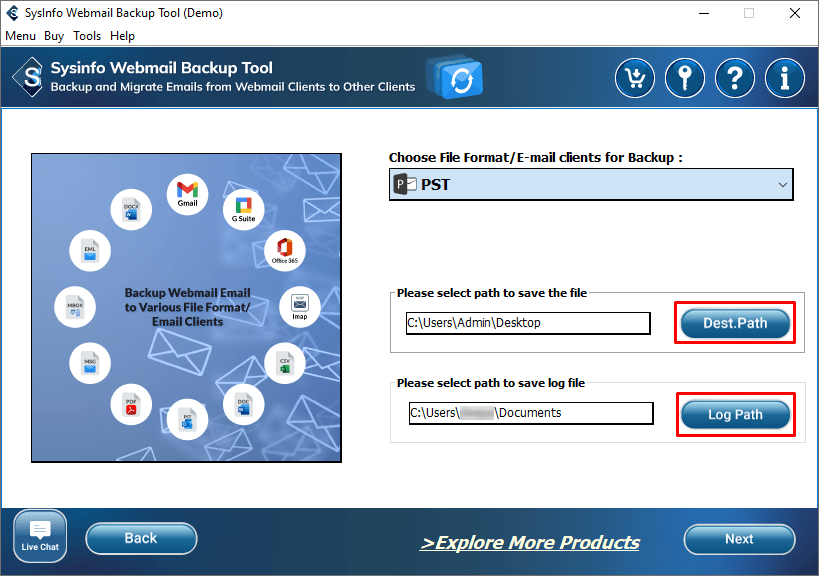Screen dimensions: 819x576
Task: Open the Menu menu
Action: click(x=20, y=36)
